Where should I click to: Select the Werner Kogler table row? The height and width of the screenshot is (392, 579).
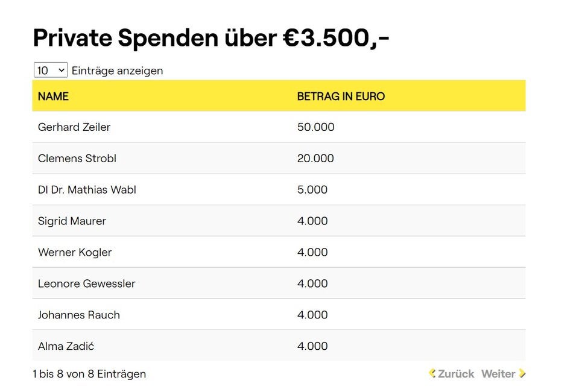74,252
